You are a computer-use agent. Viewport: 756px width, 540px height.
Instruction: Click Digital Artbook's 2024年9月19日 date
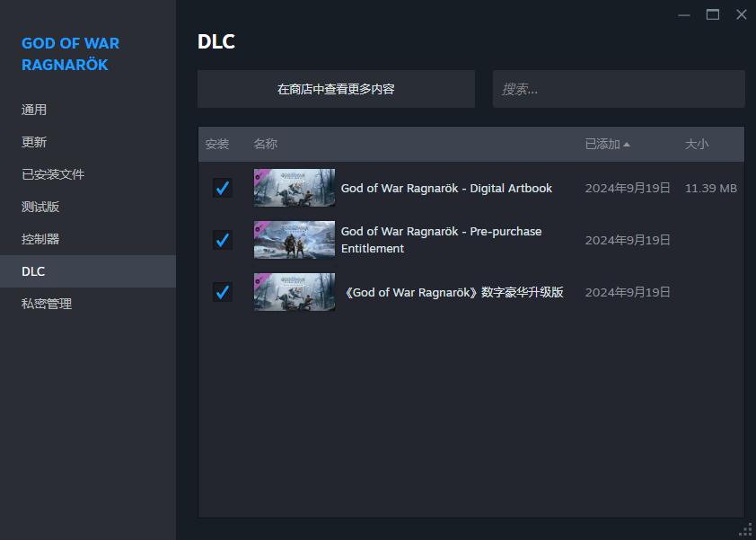[628, 188]
